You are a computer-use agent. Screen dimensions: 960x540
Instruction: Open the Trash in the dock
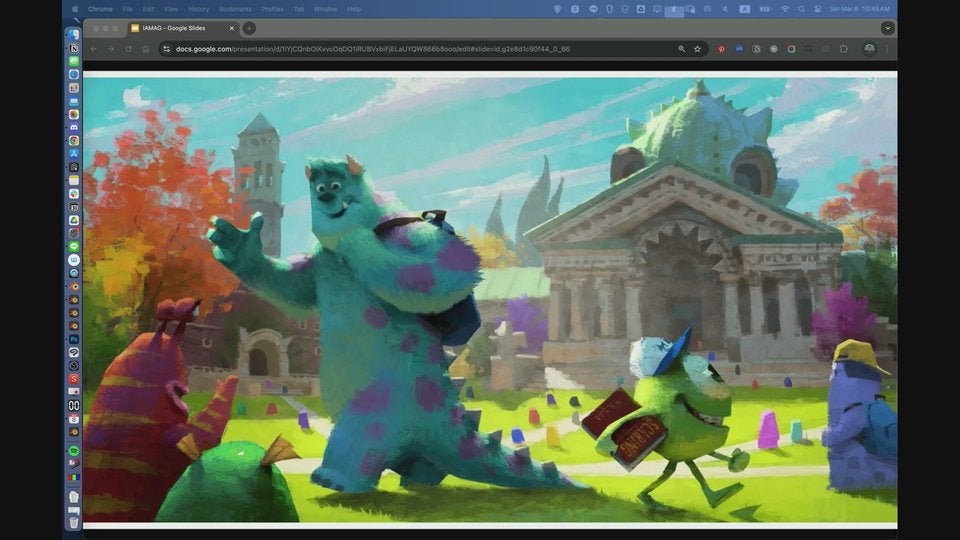pyautogui.click(x=73, y=522)
